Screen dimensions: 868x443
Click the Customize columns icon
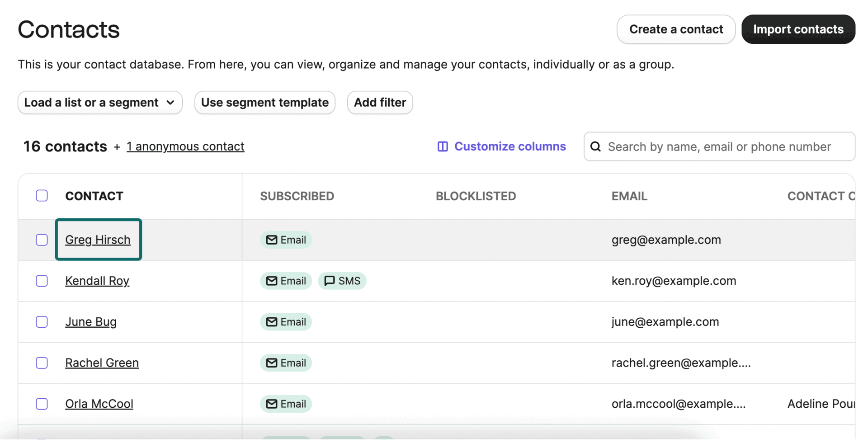(443, 146)
